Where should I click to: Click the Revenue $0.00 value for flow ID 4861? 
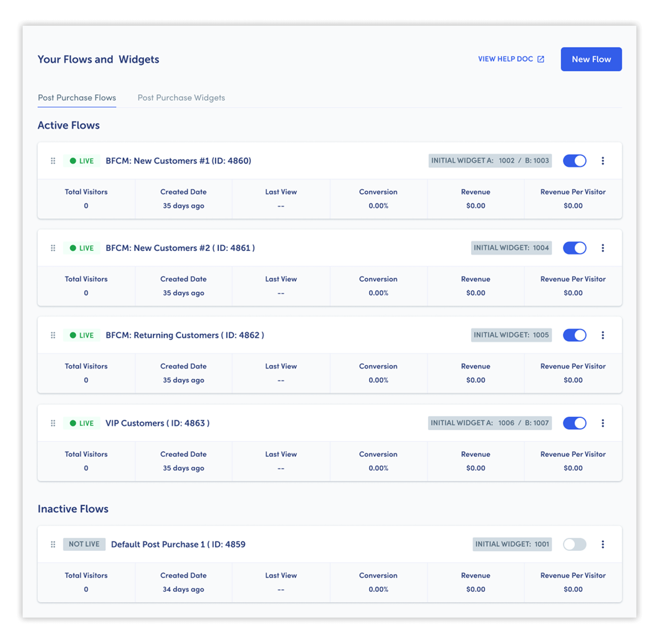click(x=476, y=293)
